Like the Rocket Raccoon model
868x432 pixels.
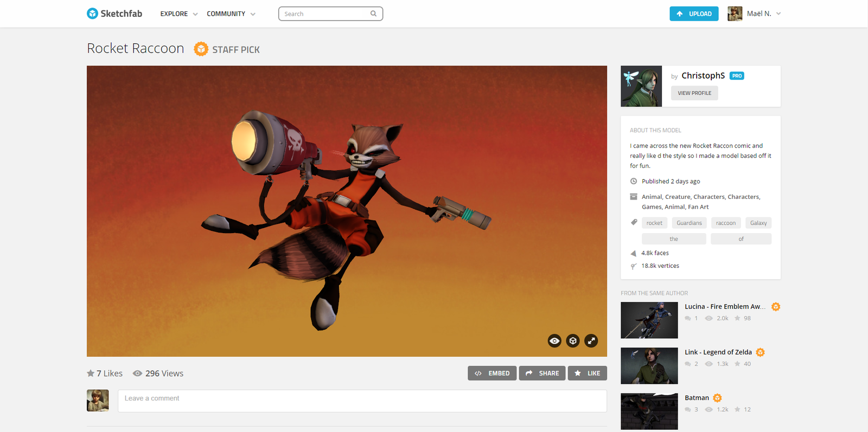588,373
